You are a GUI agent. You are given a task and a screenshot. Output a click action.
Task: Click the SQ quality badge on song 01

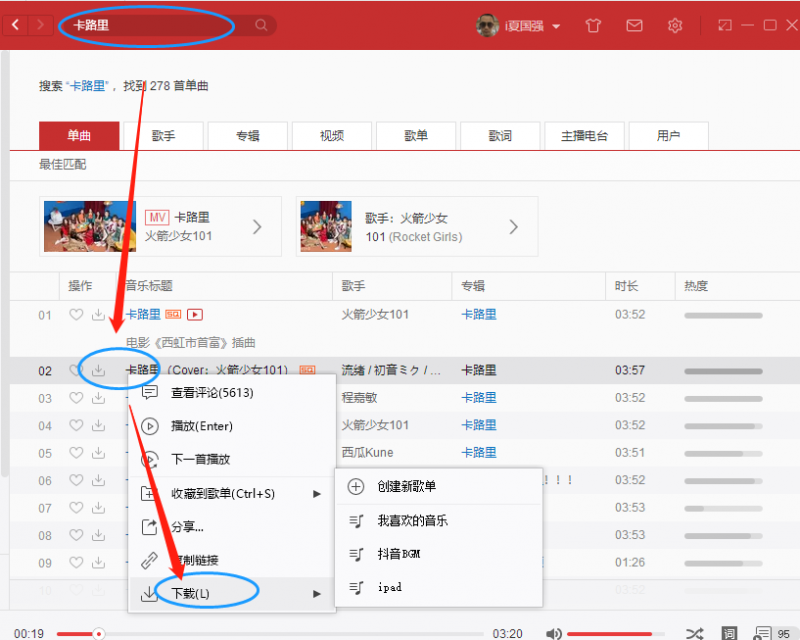click(x=173, y=314)
